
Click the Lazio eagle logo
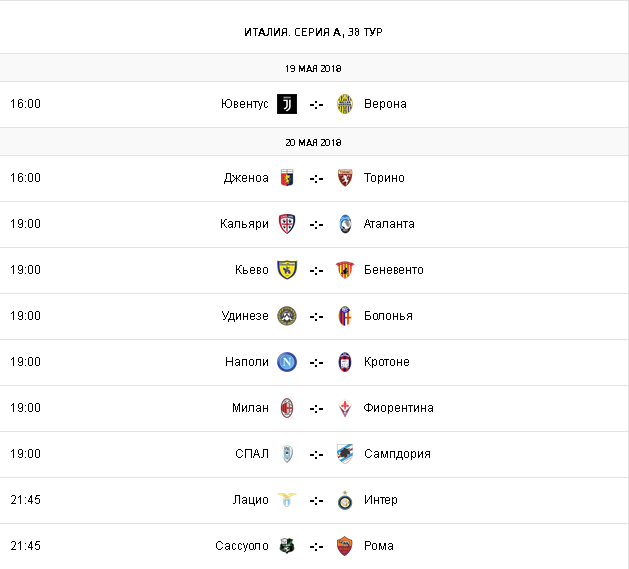(287, 500)
